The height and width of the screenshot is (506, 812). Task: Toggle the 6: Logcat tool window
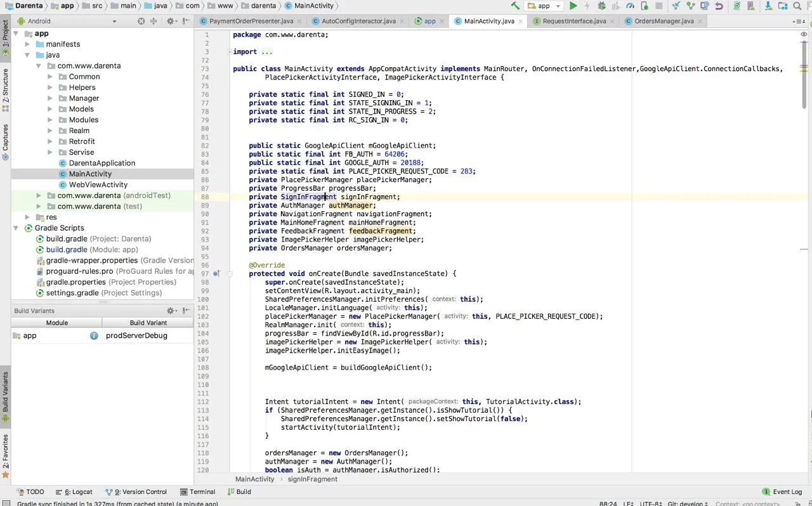point(74,491)
